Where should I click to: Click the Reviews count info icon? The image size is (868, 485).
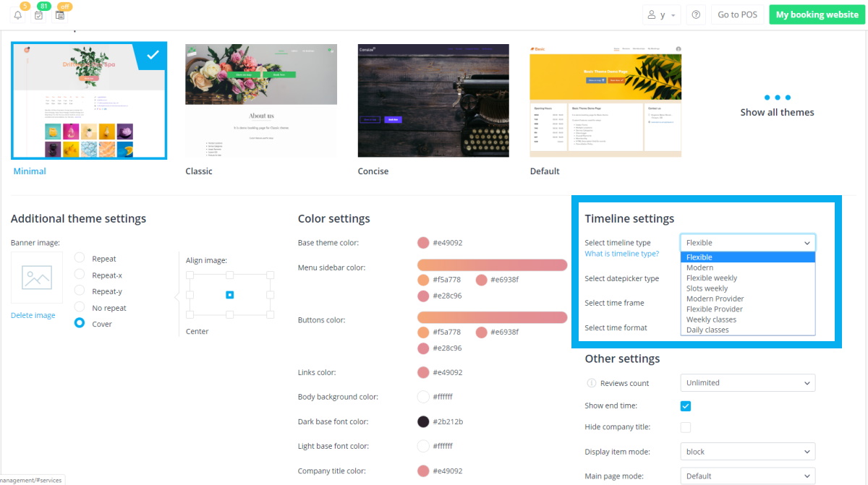(591, 383)
